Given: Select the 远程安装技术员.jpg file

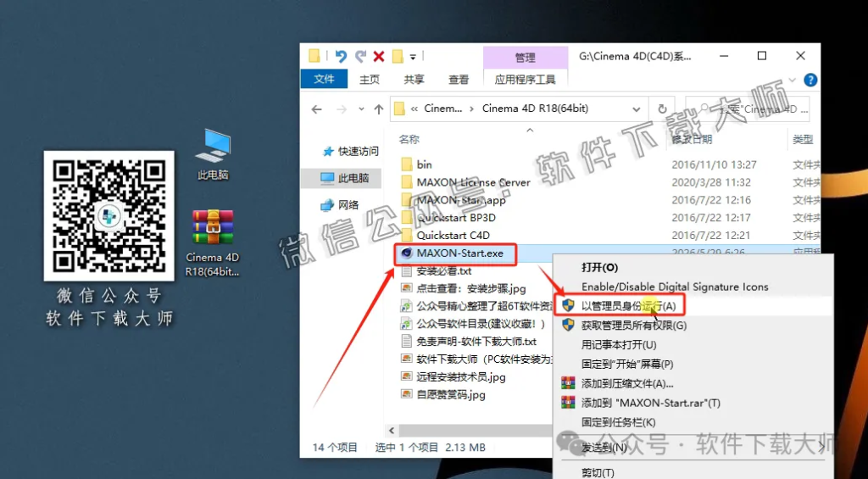Looking at the screenshot, I should coord(453,377).
